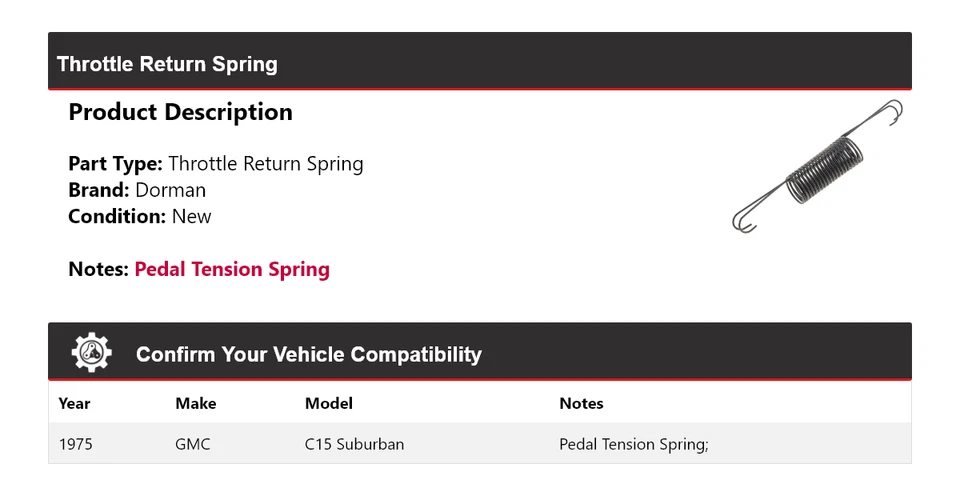The width and height of the screenshot is (960, 496).
Task: Click the gear compatibility icon
Action: pos(92,353)
